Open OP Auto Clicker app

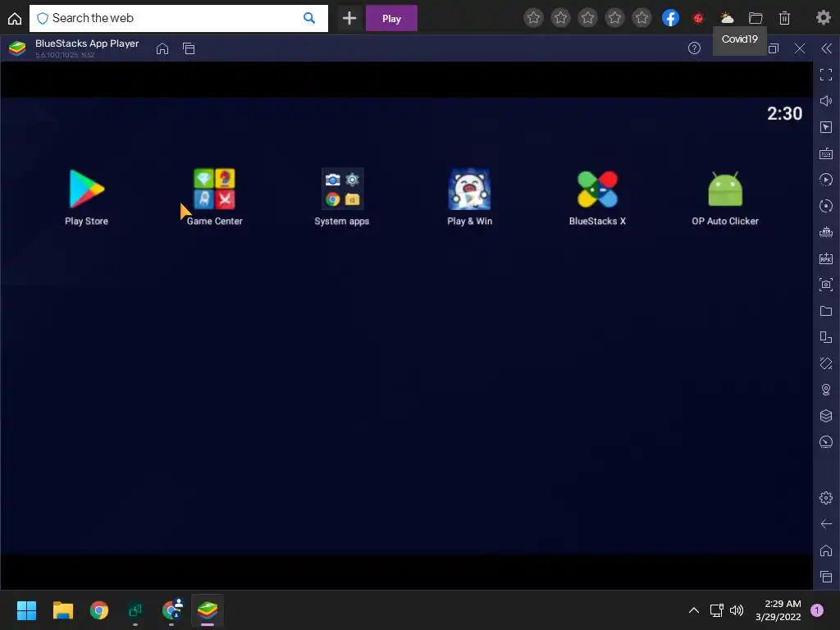(x=725, y=189)
